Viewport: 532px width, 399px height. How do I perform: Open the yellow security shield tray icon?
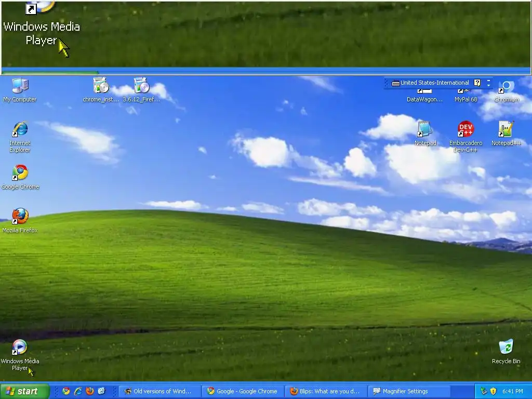coord(494,391)
